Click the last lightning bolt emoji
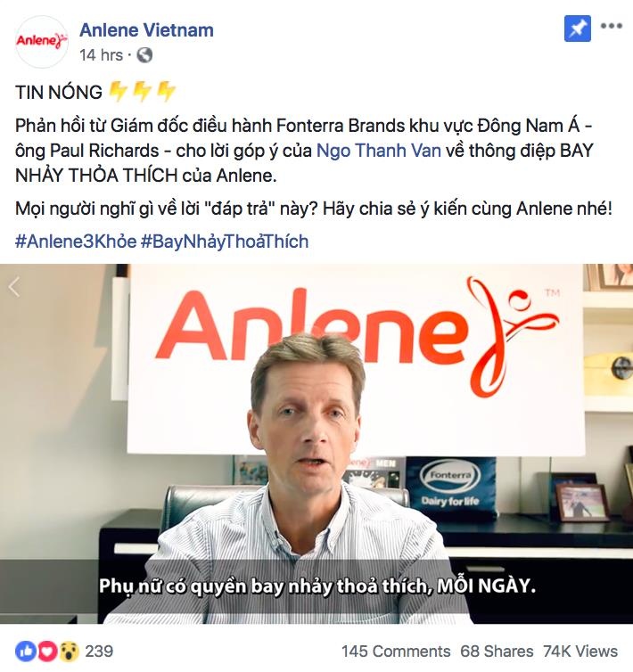 167,91
